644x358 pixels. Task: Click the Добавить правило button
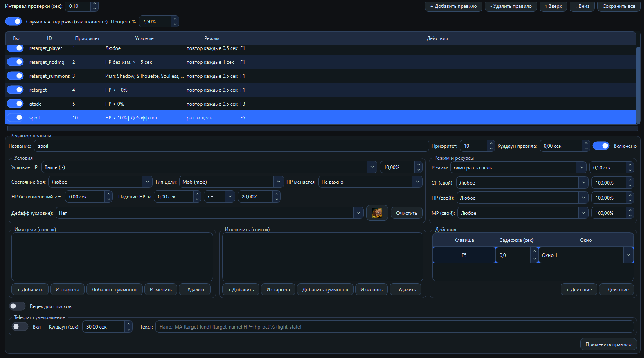tap(453, 6)
